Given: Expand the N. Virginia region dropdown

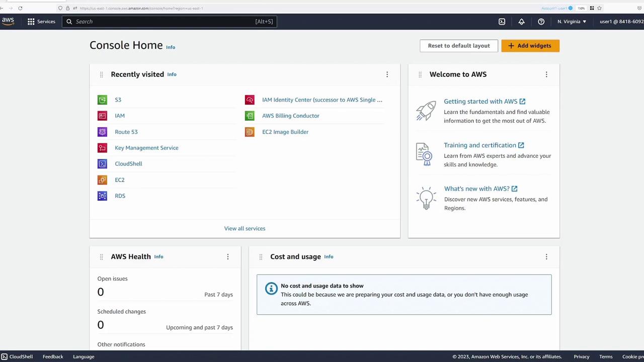Looking at the screenshot, I should pyautogui.click(x=572, y=22).
